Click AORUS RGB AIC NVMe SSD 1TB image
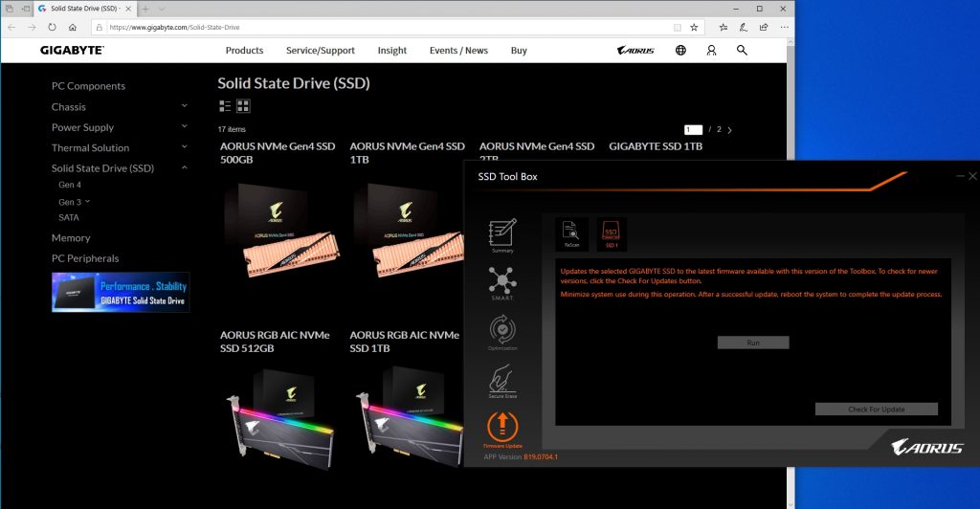Image resolution: width=980 pixels, height=509 pixels. pyautogui.click(x=409, y=419)
